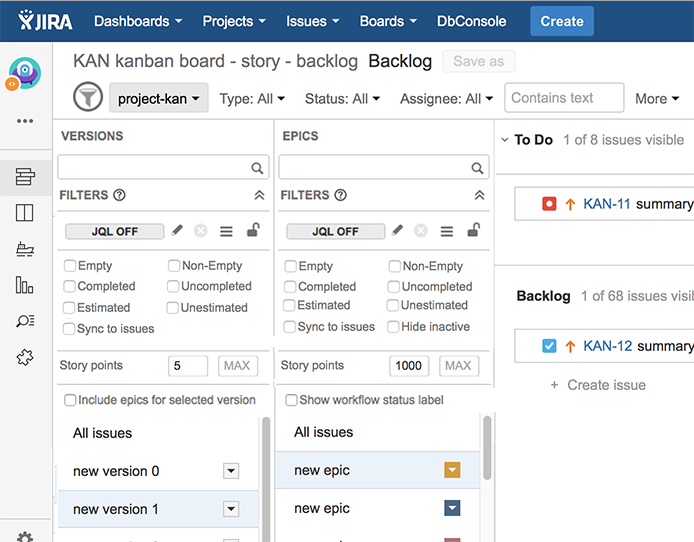The height and width of the screenshot is (542, 694).
Task: Click MAX next to Versions story points
Action: pyautogui.click(x=237, y=365)
